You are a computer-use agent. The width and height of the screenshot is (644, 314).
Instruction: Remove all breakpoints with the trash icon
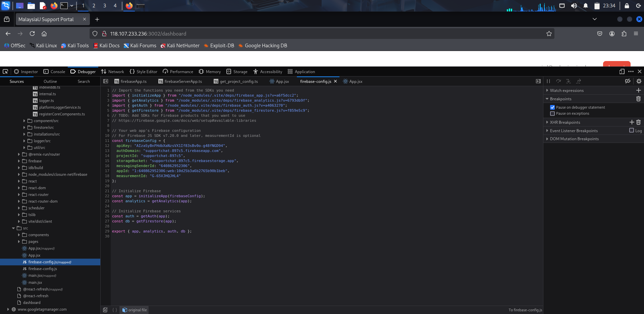point(638,99)
